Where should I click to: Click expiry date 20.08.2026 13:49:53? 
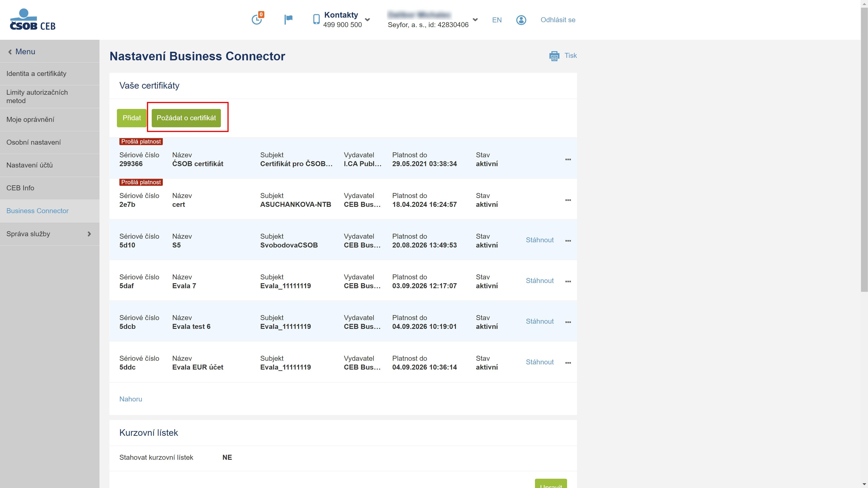[x=424, y=245]
